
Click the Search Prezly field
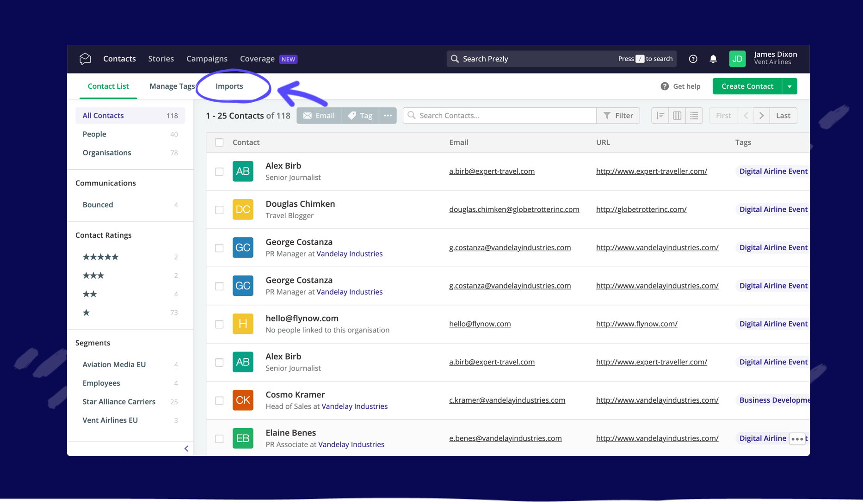(561, 59)
